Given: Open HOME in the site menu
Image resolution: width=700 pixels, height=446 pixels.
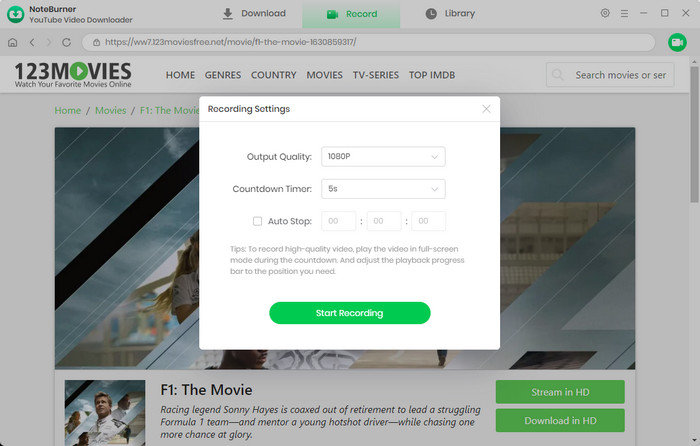Looking at the screenshot, I should click(x=180, y=75).
